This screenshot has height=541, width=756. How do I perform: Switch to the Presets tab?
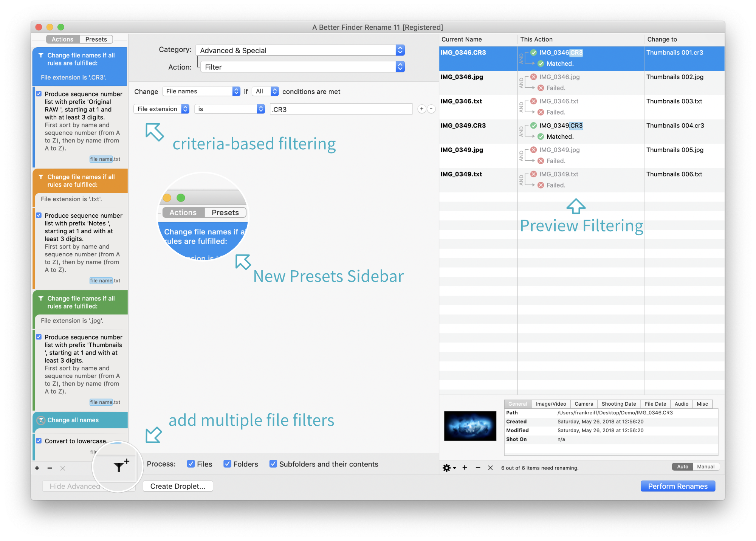[96, 39]
